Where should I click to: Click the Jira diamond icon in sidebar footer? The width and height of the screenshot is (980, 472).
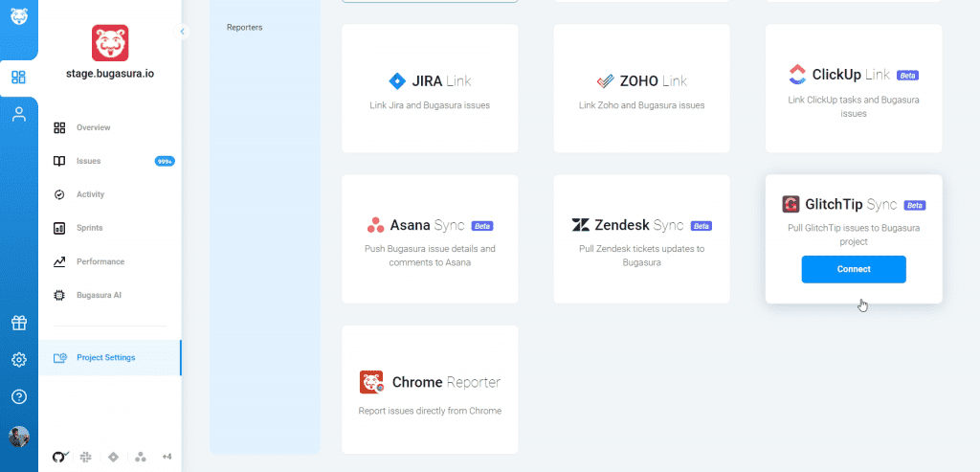(113, 457)
